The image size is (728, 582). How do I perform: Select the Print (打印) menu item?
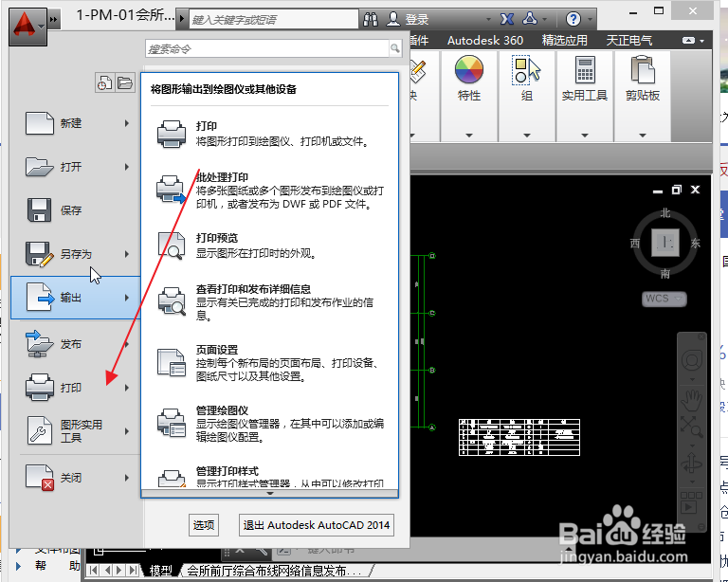pyautogui.click(x=74, y=388)
